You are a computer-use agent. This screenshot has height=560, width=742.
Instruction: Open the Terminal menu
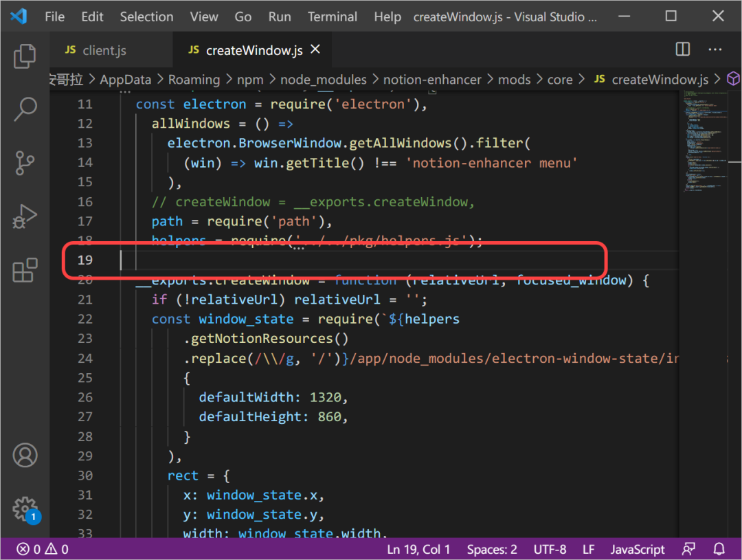(333, 16)
